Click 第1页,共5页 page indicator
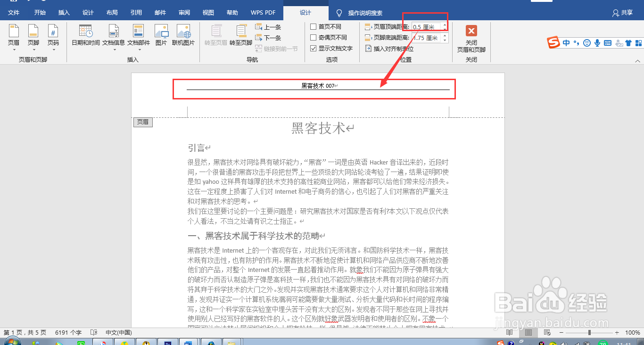Image resolution: width=644 pixels, height=345 pixels. pyautogui.click(x=25, y=332)
